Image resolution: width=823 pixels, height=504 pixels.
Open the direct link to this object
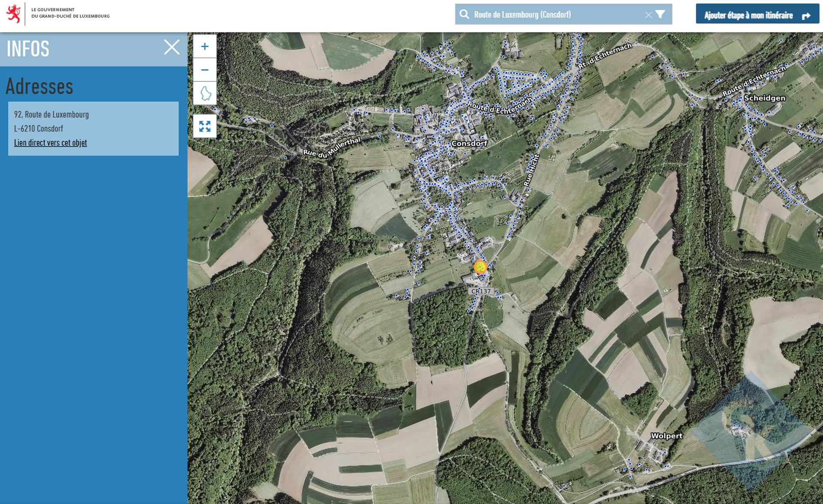click(50, 143)
